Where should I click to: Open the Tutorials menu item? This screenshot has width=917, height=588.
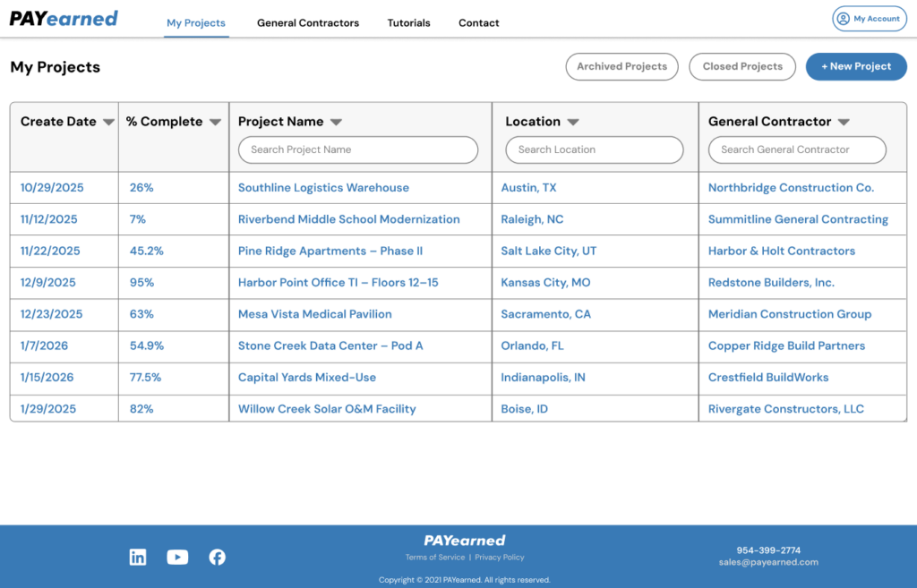pyautogui.click(x=408, y=23)
